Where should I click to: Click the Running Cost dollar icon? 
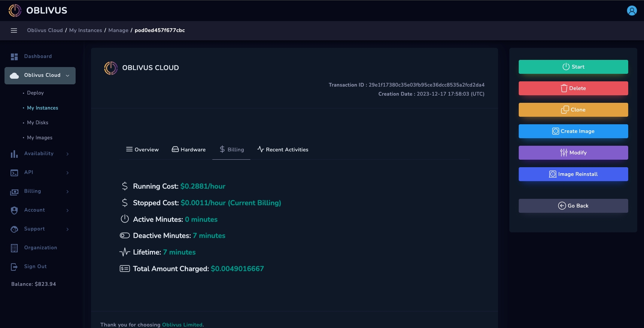pyautogui.click(x=125, y=186)
